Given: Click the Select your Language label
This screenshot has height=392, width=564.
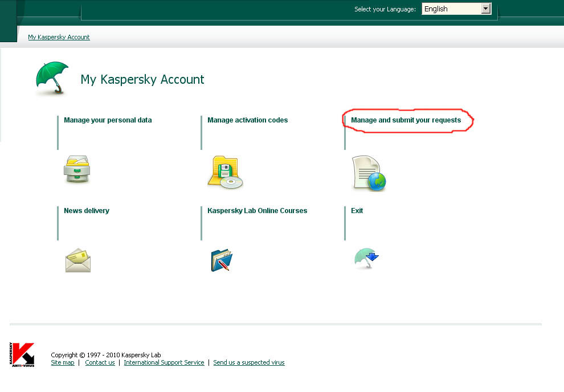Looking at the screenshot, I should pyautogui.click(x=385, y=9).
